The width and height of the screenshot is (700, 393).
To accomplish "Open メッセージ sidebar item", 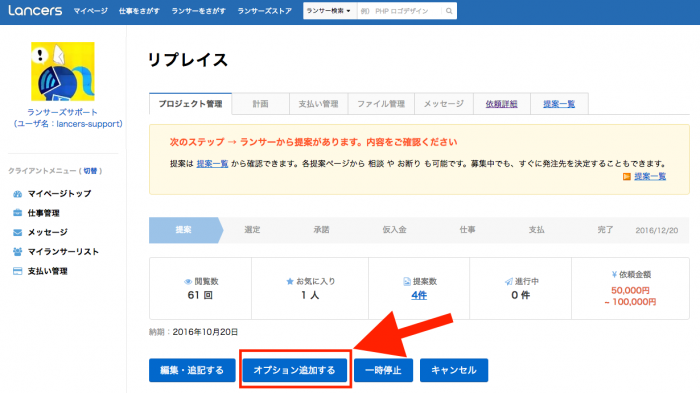I will point(48,232).
